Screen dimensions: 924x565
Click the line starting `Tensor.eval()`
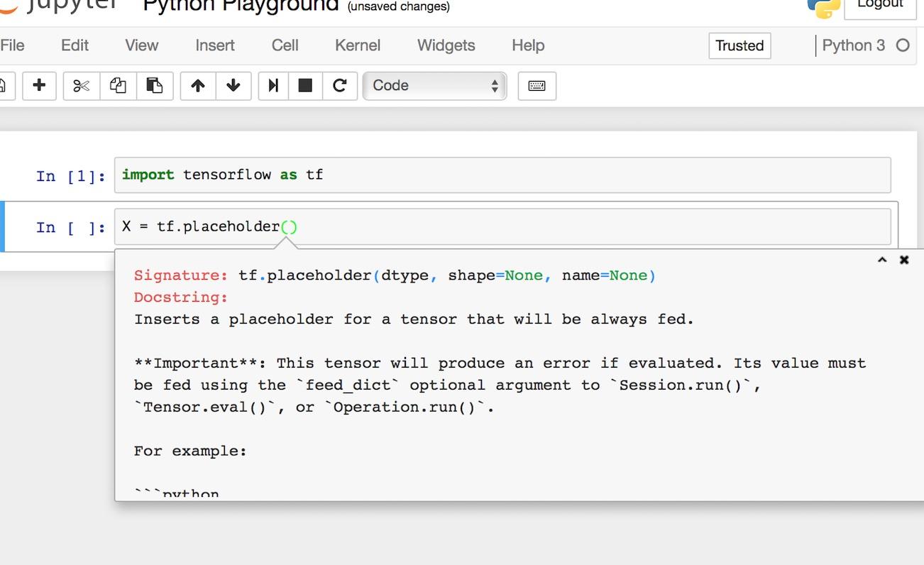pos(314,407)
